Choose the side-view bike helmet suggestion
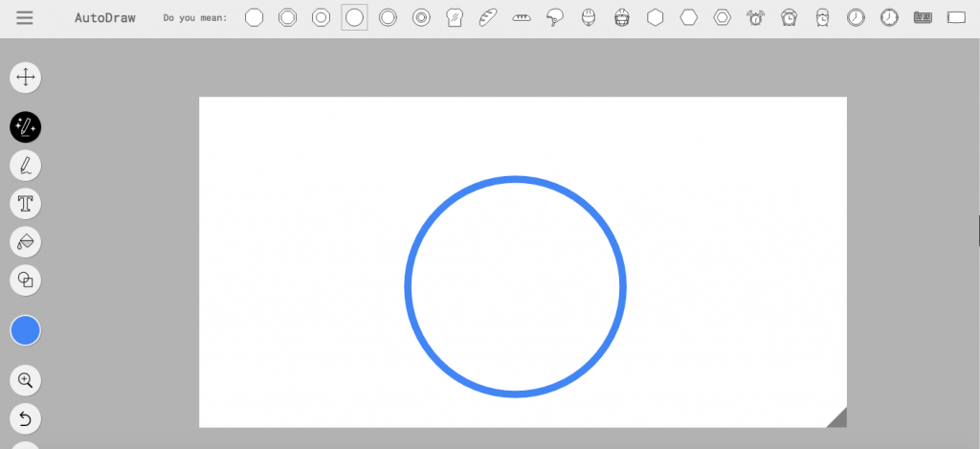Image resolution: width=980 pixels, height=449 pixels. click(555, 17)
